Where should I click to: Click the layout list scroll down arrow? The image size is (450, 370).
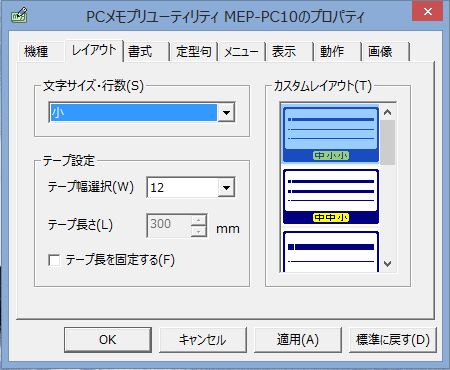(387, 264)
